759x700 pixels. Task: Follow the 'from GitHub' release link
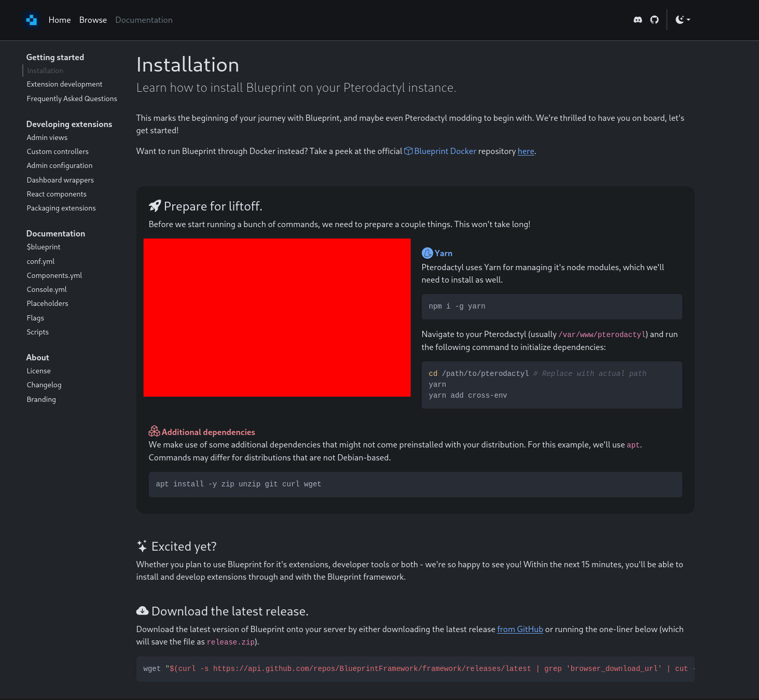click(520, 629)
